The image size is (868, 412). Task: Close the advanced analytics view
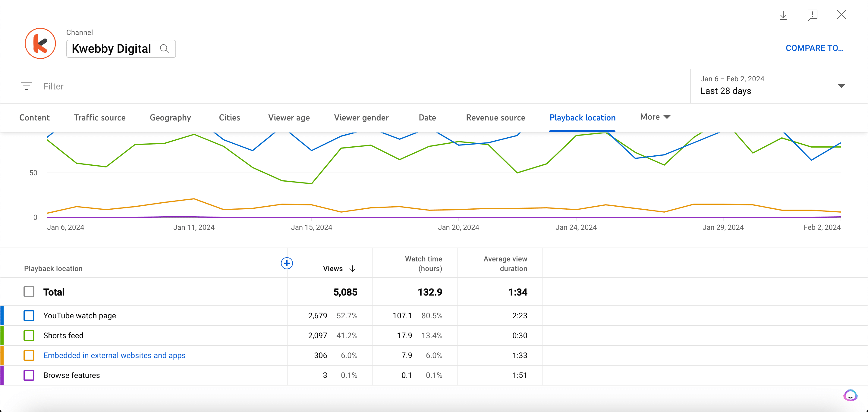pos(841,14)
